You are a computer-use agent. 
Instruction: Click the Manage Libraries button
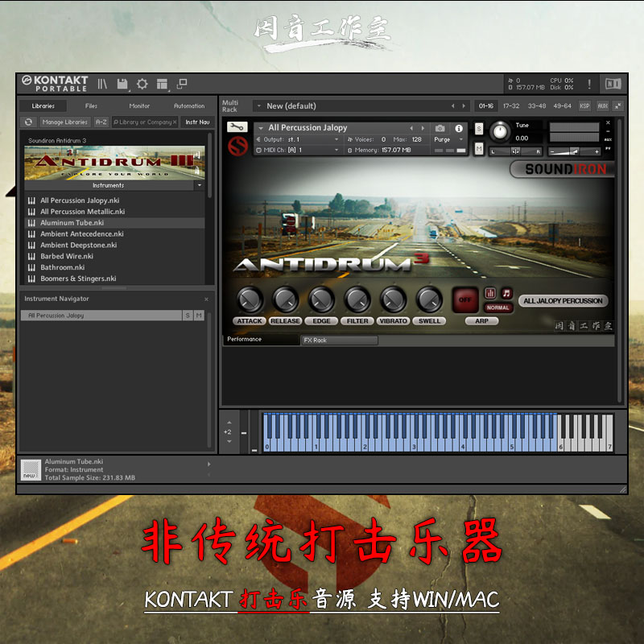point(65,122)
